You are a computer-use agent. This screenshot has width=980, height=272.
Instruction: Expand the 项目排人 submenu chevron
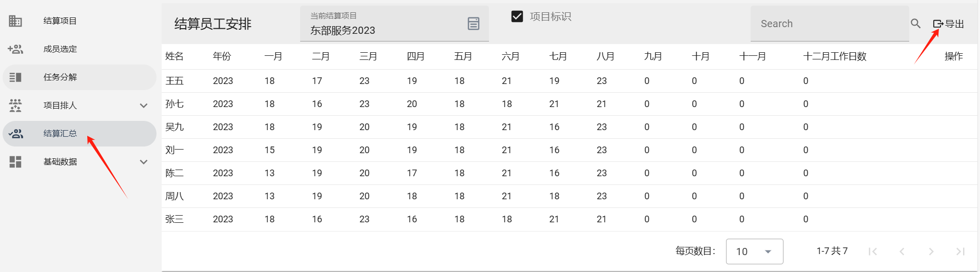click(144, 106)
